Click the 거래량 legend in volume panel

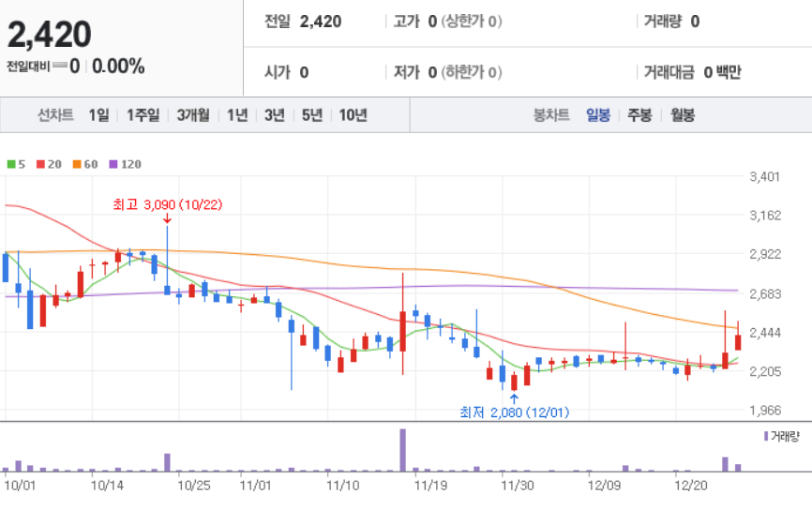[x=782, y=437]
